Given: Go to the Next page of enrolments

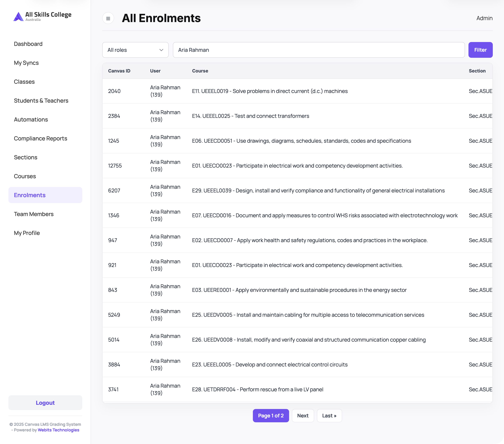Looking at the screenshot, I should 303,416.
